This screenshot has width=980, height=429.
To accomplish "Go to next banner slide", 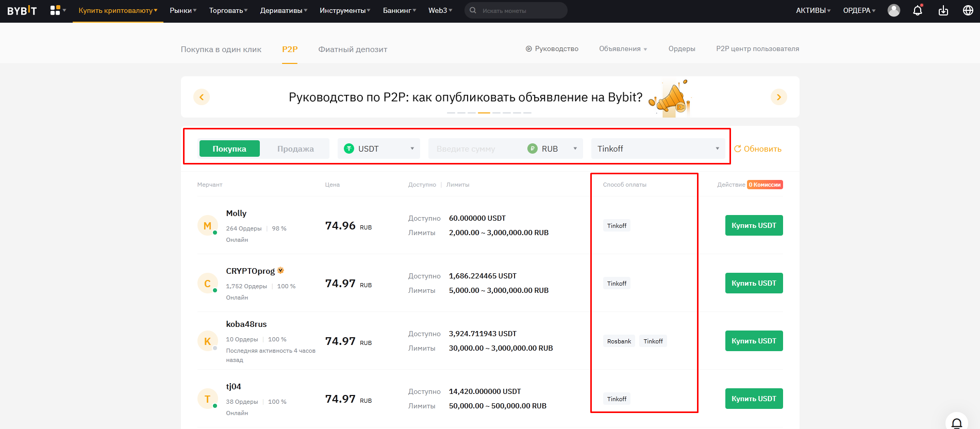I will (779, 97).
